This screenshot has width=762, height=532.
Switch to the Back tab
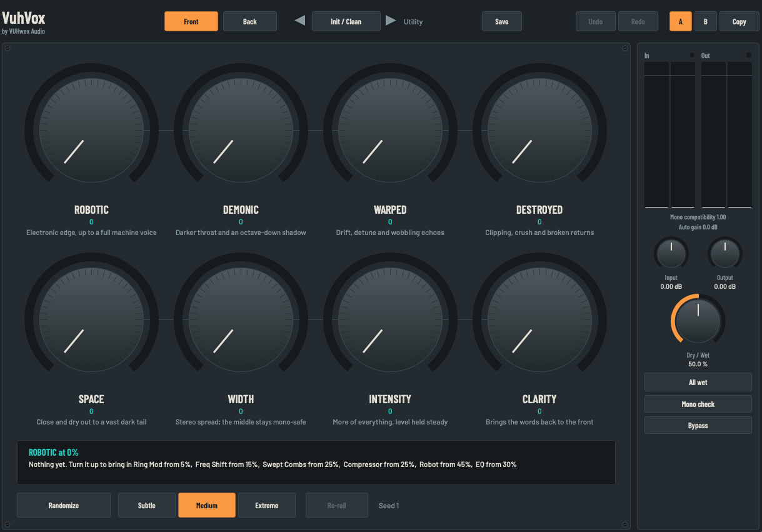(250, 21)
